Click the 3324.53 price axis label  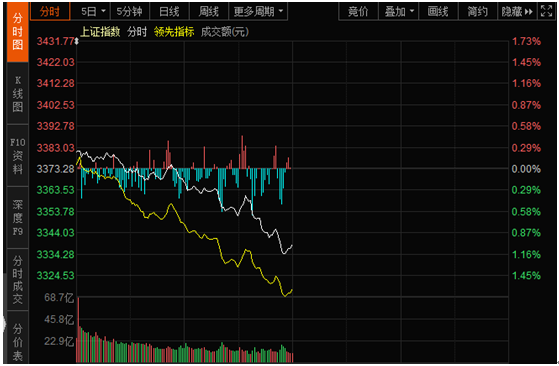pyautogui.click(x=56, y=275)
